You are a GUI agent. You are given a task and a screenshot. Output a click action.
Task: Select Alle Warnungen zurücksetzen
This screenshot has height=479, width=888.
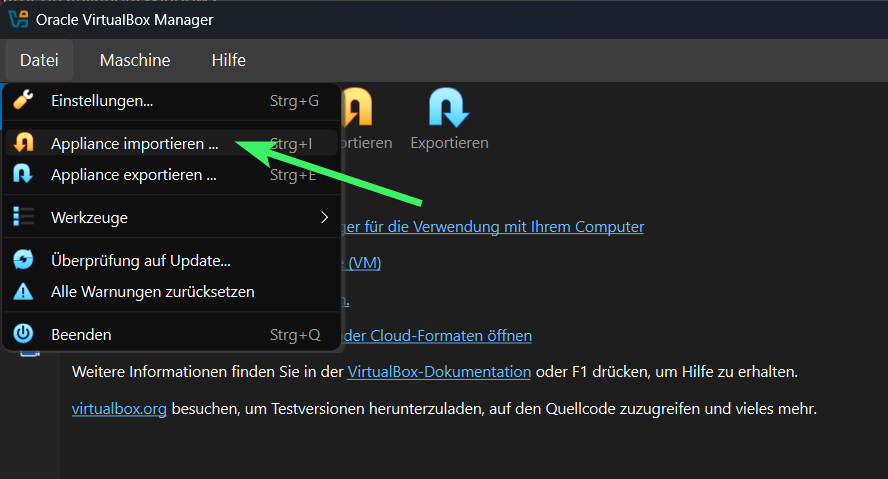click(152, 292)
